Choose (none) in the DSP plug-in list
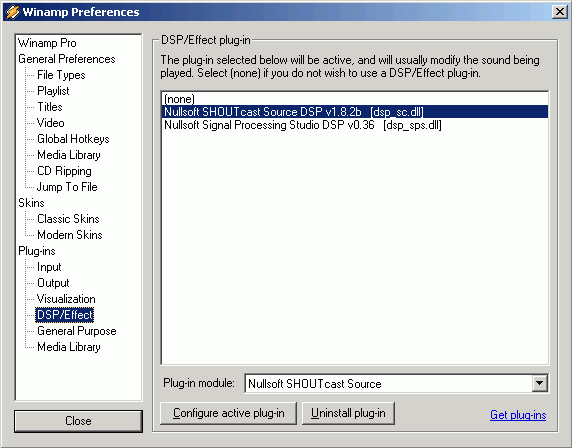The width and height of the screenshot is (572, 448). [355, 99]
